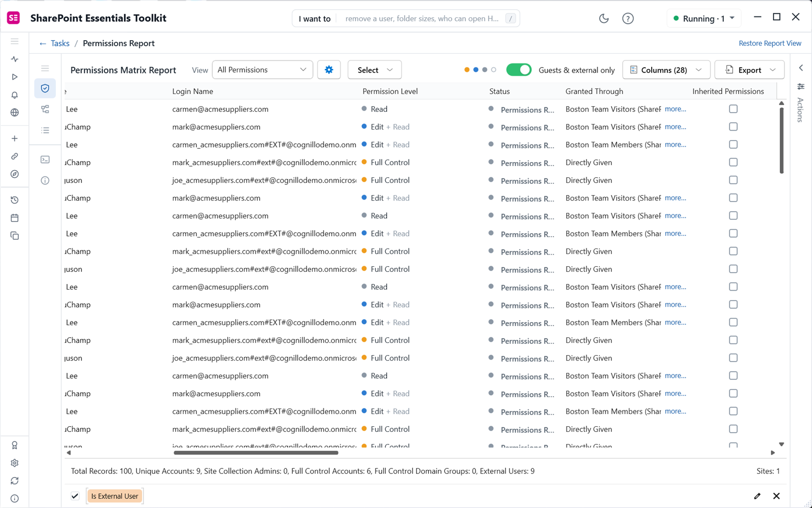This screenshot has height=508, width=812.
Task: Click the plus icon in sidebar
Action: (x=15, y=138)
